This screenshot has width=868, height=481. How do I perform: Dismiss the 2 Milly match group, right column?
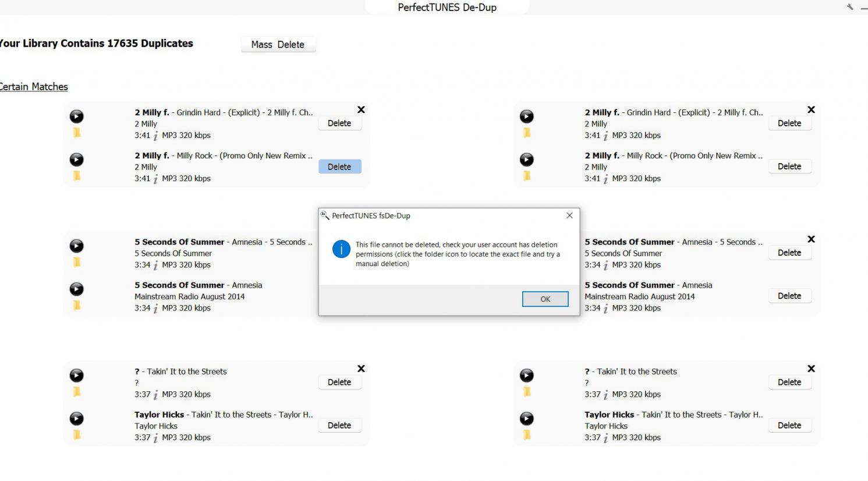(x=811, y=110)
